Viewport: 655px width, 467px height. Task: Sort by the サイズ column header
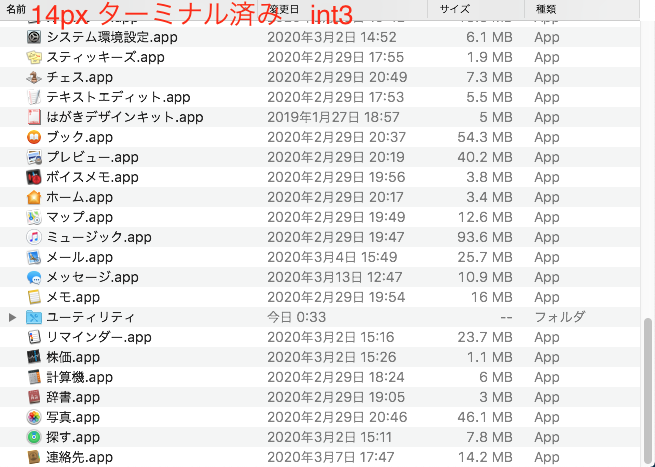tap(454, 9)
